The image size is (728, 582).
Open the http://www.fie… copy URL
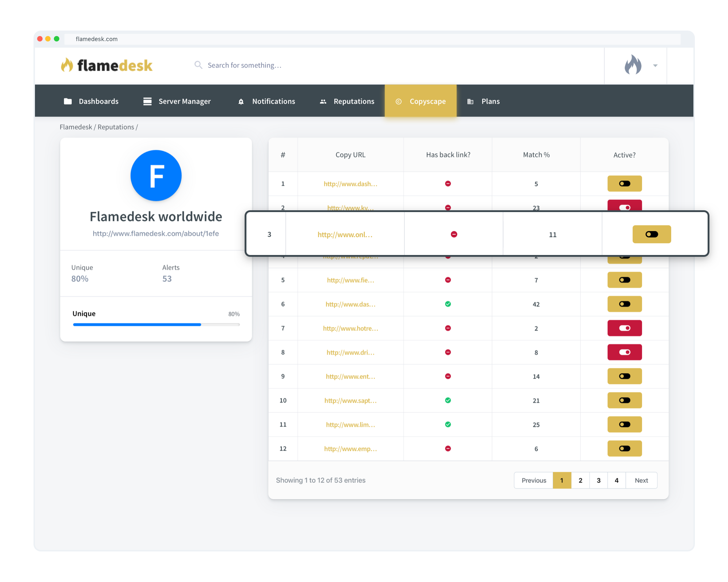pos(351,280)
